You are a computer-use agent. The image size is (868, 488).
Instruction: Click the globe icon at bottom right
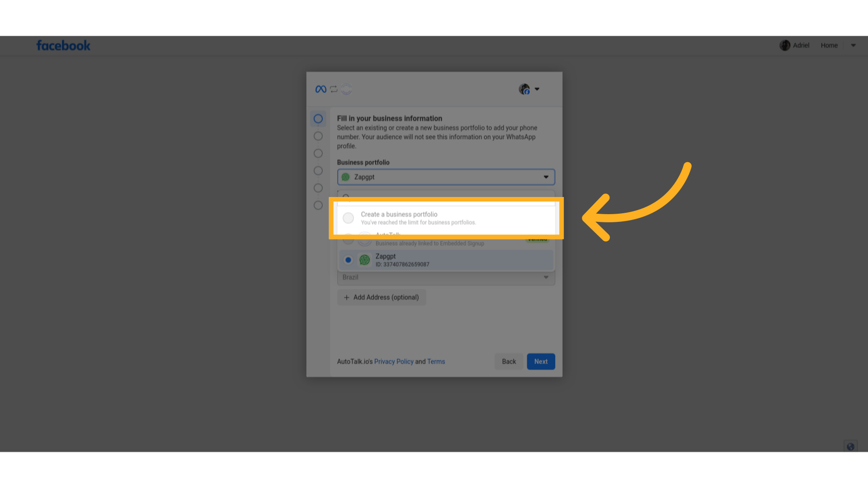pos(850,446)
